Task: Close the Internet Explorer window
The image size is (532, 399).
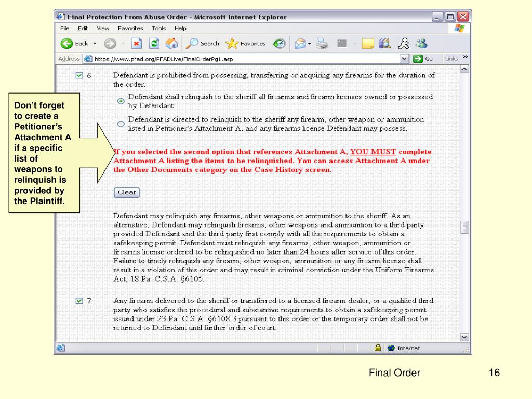Action: pos(463,17)
